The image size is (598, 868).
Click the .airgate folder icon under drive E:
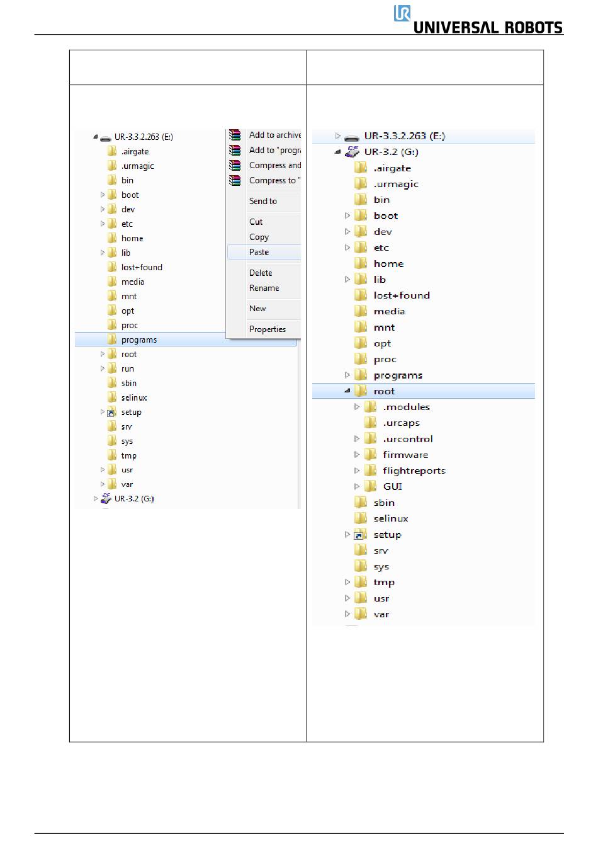112,151
